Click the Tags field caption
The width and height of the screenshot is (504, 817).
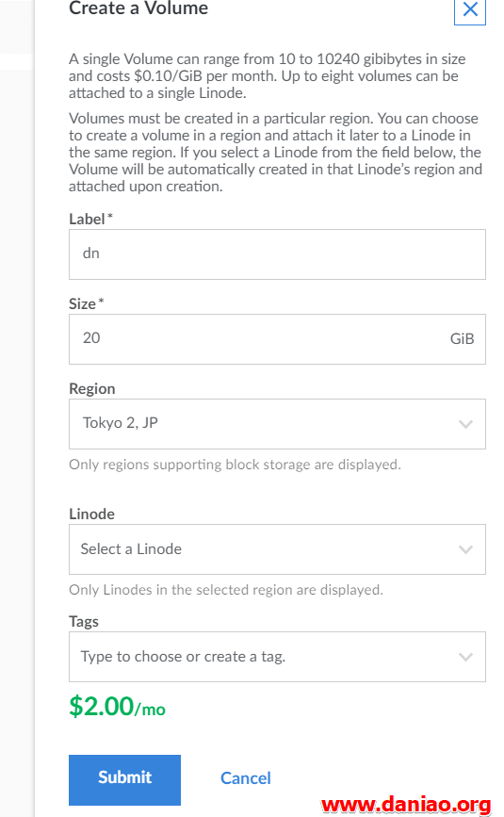(84, 621)
